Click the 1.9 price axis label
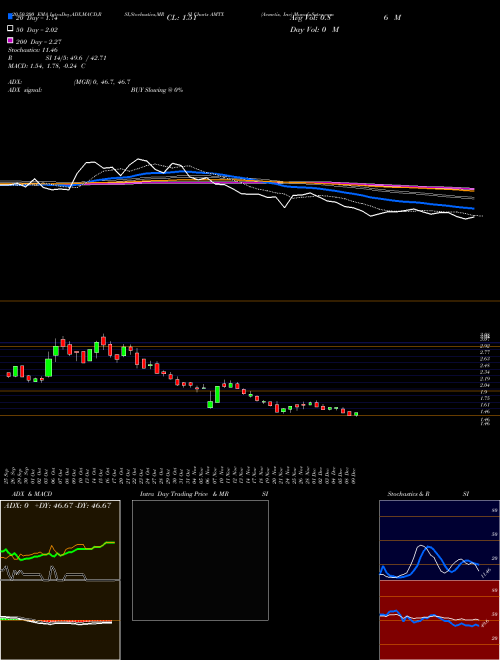The width and height of the screenshot is (500, 660). [484, 391]
